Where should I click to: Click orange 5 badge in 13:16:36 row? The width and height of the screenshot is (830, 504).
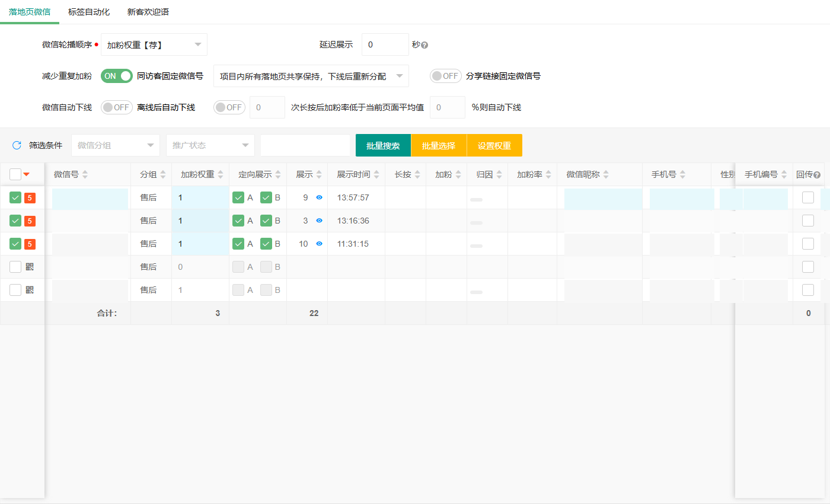pyautogui.click(x=30, y=221)
